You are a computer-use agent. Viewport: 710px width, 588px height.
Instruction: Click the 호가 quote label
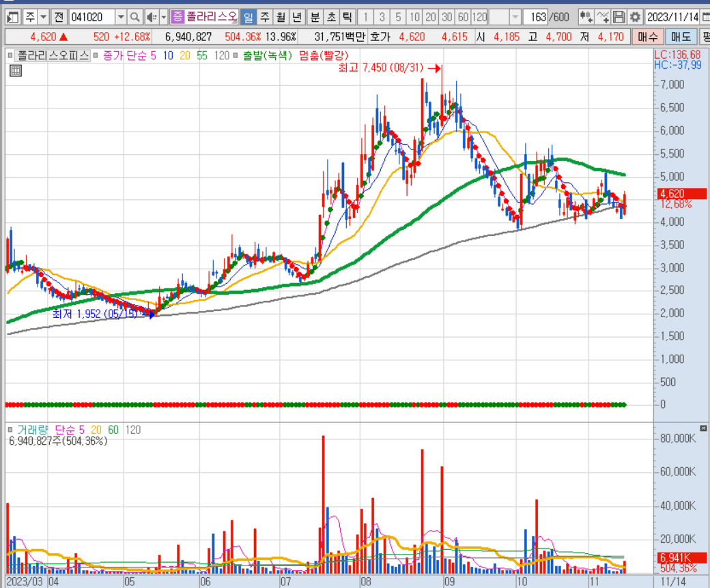coord(380,37)
